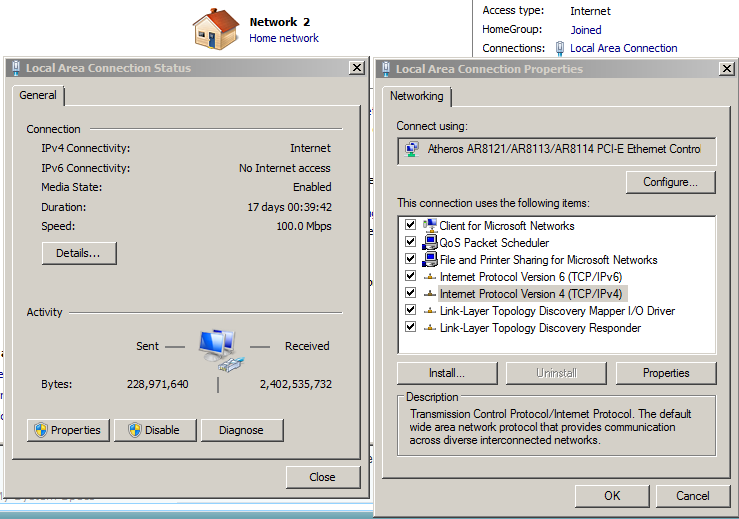
Task: Uncheck Client for Microsoft Networks
Action: tap(411, 225)
